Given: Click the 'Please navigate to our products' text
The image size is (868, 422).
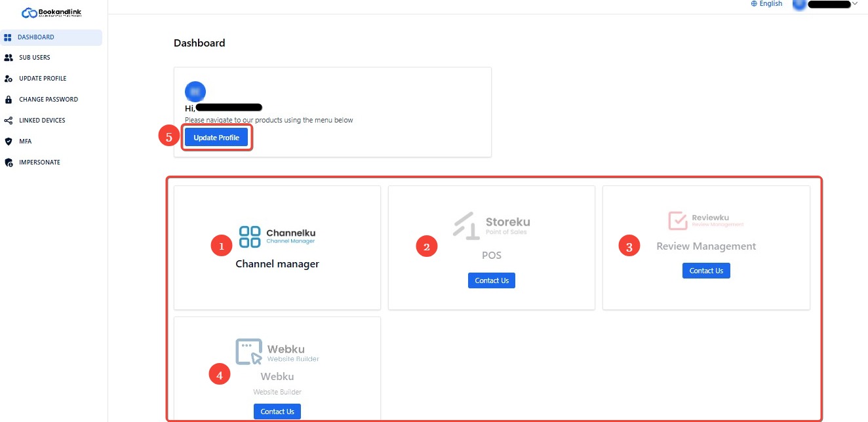Looking at the screenshot, I should tap(269, 120).
